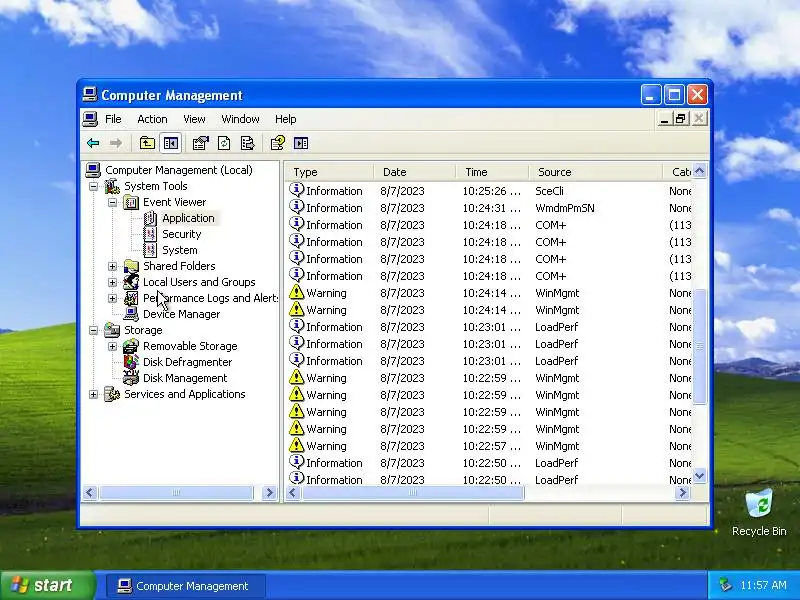Click the Device Manager icon

tap(131, 314)
